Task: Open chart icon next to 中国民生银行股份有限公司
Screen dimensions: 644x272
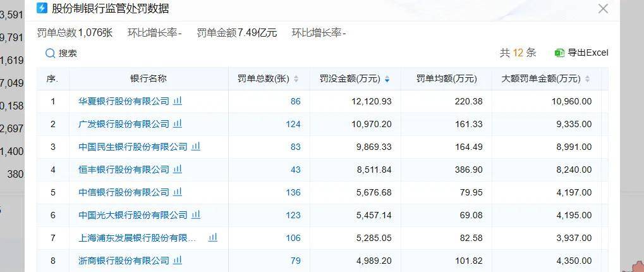Action: (196, 147)
